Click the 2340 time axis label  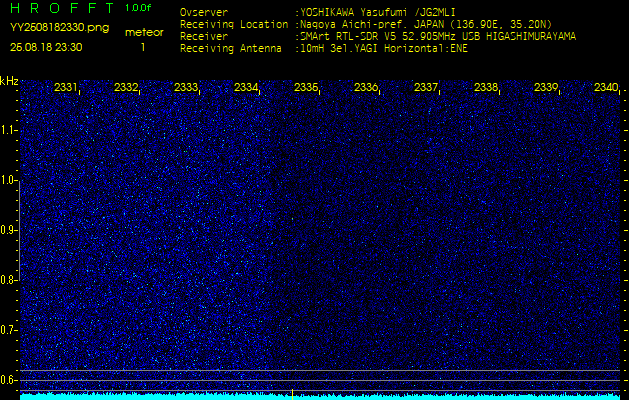pyautogui.click(x=606, y=87)
